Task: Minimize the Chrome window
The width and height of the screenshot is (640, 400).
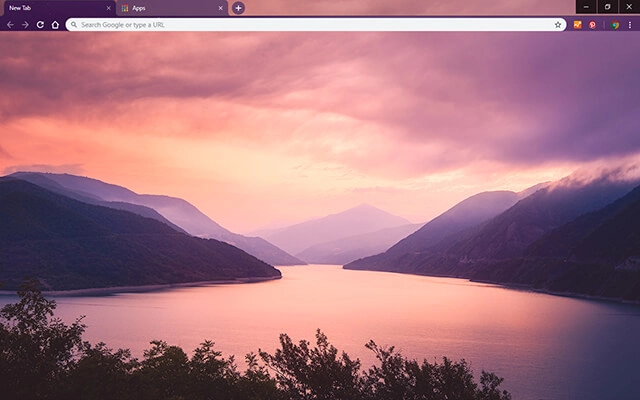Action: pyautogui.click(x=586, y=7)
